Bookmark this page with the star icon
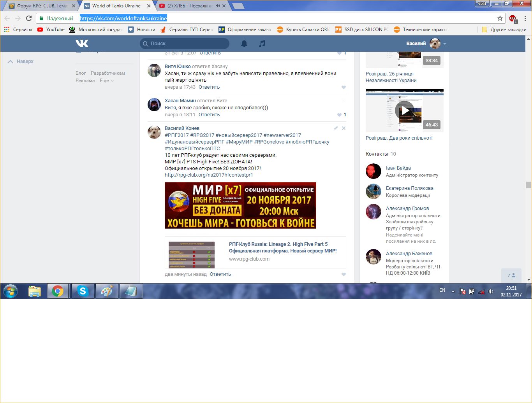The height and width of the screenshot is (403, 532). [x=500, y=18]
